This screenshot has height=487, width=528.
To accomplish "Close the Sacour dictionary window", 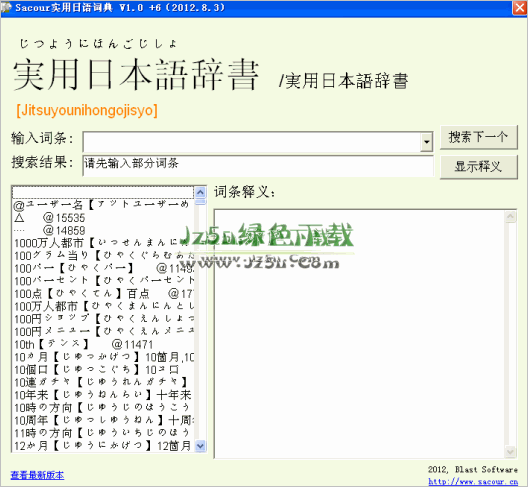I will pos(520,7).
